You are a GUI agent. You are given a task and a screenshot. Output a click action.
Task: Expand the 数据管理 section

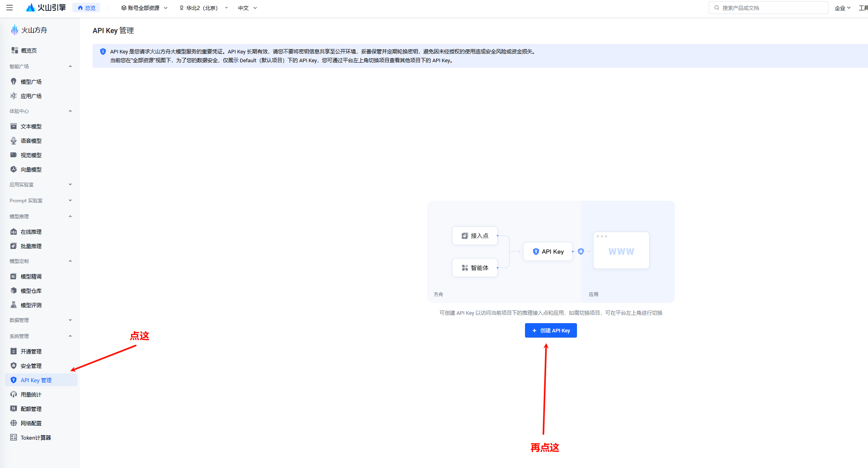[x=70, y=320]
